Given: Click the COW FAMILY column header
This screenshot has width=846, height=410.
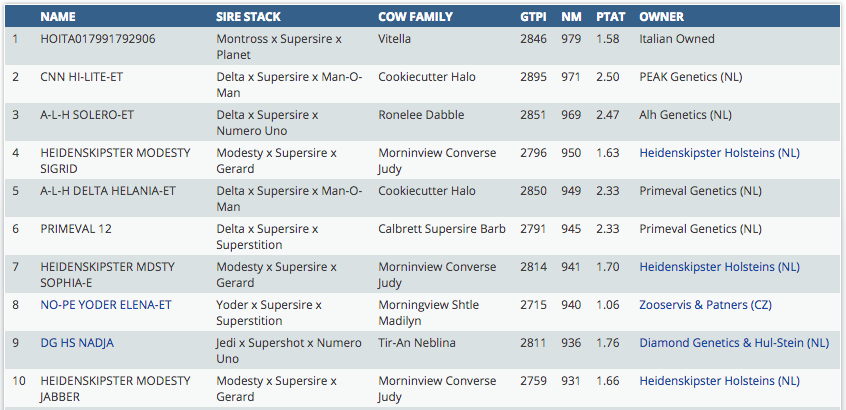Looking at the screenshot, I should click(x=415, y=17).
